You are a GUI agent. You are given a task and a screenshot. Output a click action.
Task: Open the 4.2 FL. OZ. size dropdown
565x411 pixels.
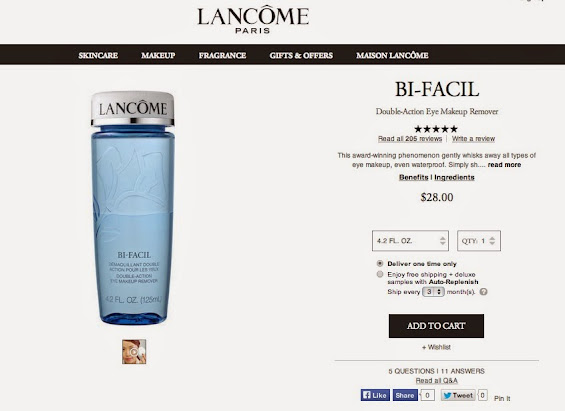pos(410,241)
